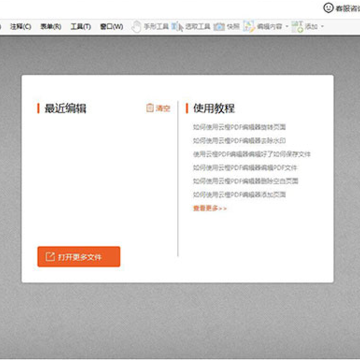Image resolution: width=360 pixels, height=360 pixels.
Task: Click 清空 to clear recent edits
Action: 158,108
